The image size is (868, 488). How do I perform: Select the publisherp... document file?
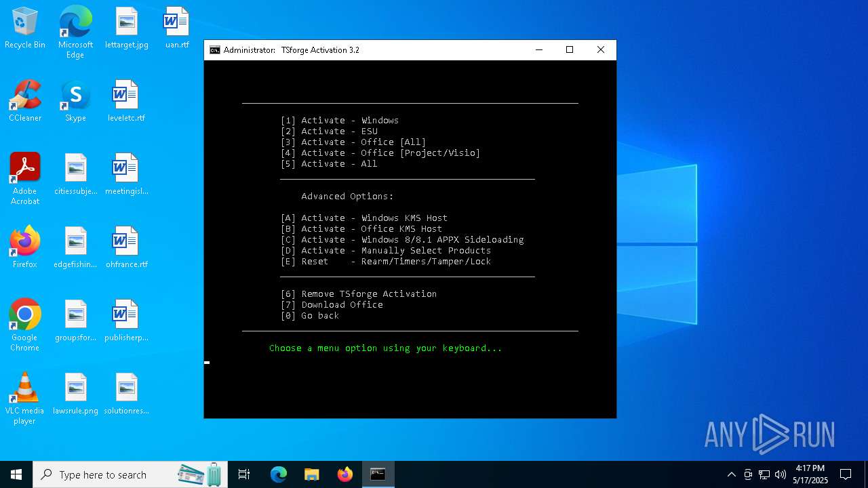point(126,321)
